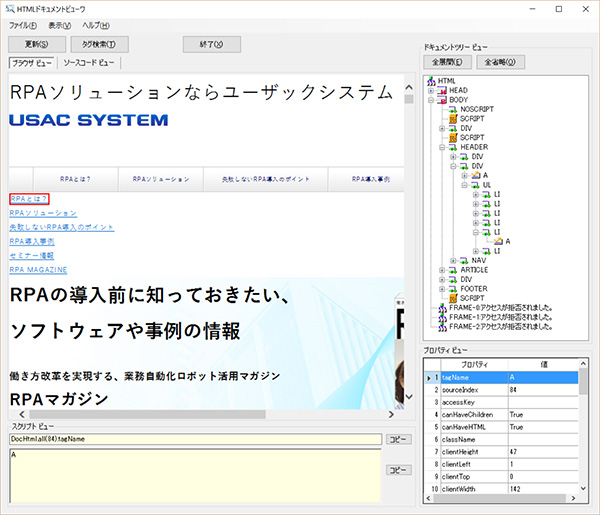Viewport: 600px width, 515px height.
Task: Click the HTMLドキュメントビューワ title bar app icon
Action: tap(10, 8)
